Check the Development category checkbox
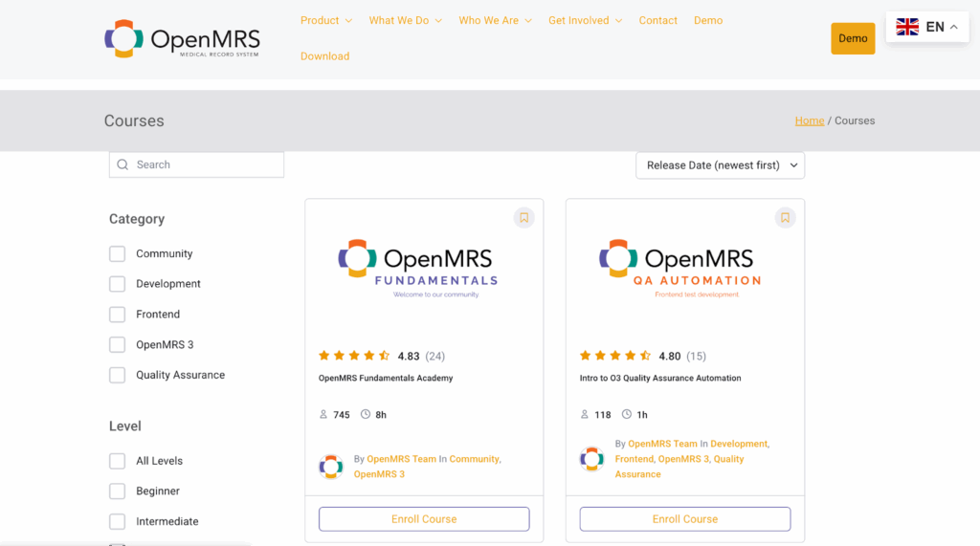 click(x=117, y=284)
